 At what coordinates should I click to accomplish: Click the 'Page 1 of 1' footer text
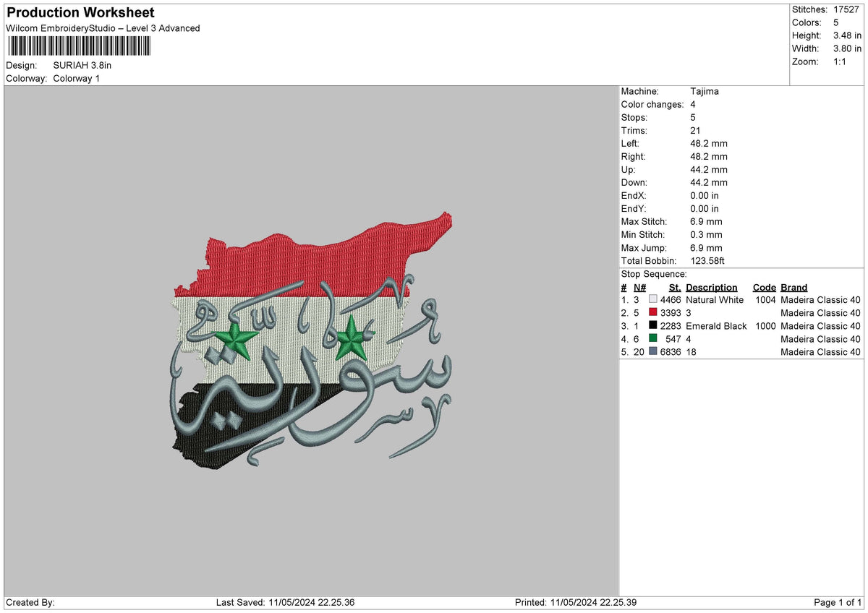(838, 603)
